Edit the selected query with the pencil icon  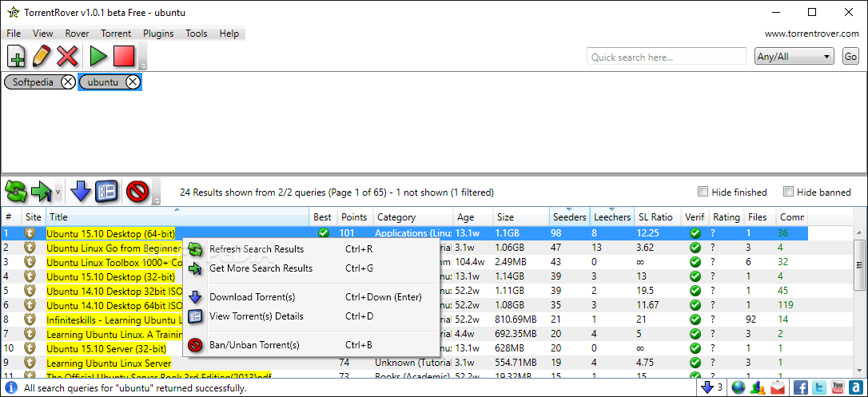(42, 57)
